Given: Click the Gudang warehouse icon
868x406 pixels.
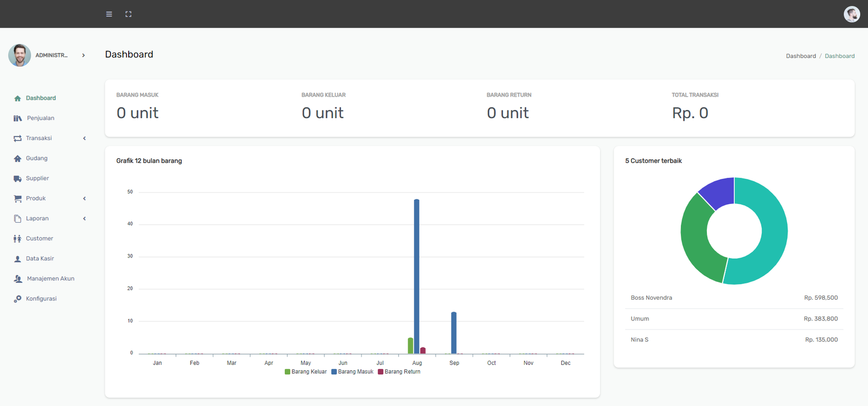Looking at the screenshot, I should 17,158.
